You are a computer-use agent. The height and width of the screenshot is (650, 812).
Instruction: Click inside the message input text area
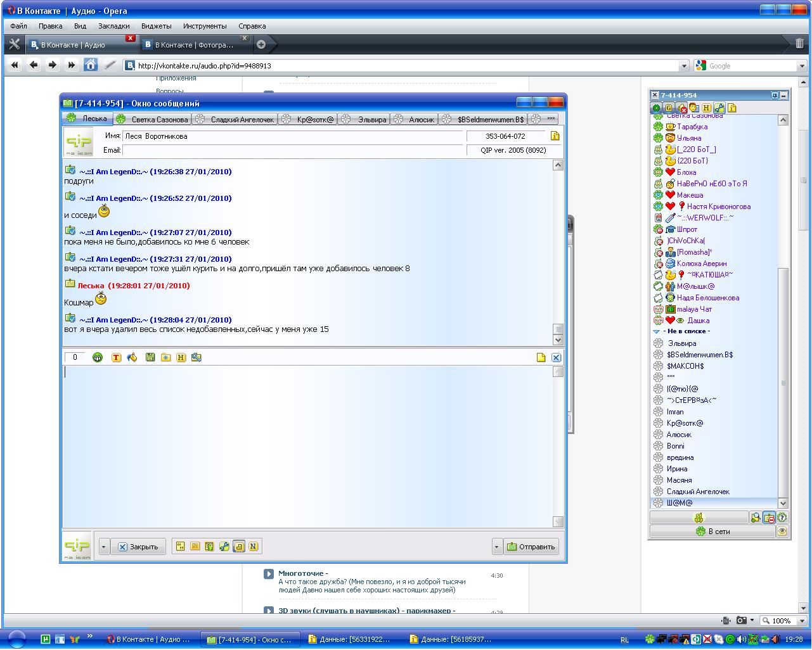307,443
